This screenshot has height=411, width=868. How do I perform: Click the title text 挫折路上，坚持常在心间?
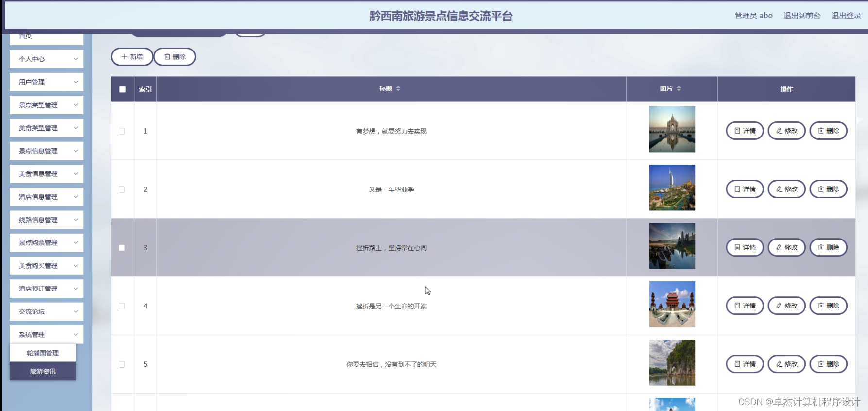(391, 248)
